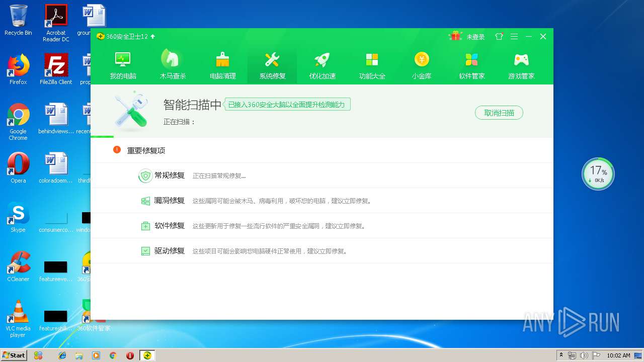Image resolution: width=644 pixels, height=362 pixels.
Task: Open 小金库 coin vault tab
Action: point(422,65)
